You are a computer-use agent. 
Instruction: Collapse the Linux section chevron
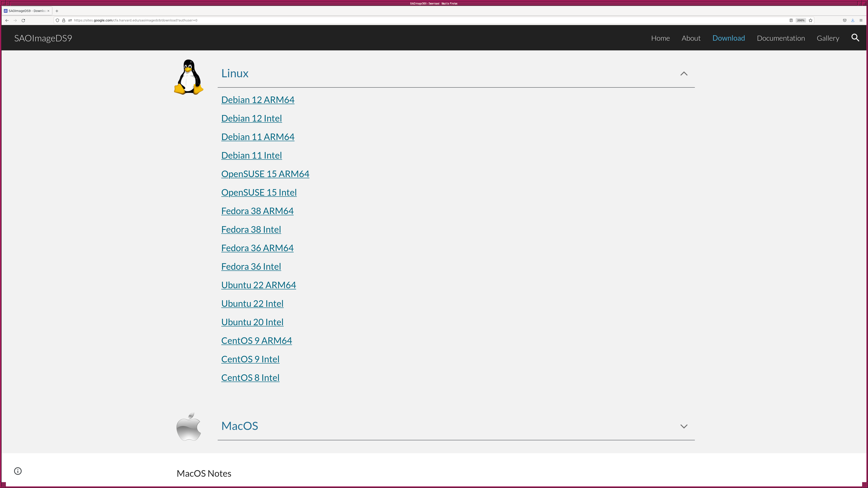(x=683, y=73)
